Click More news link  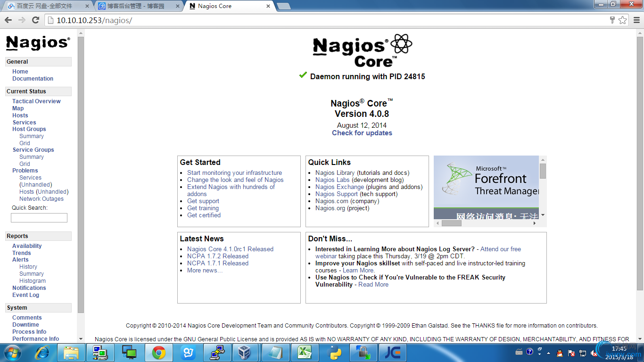pos(205,271)
